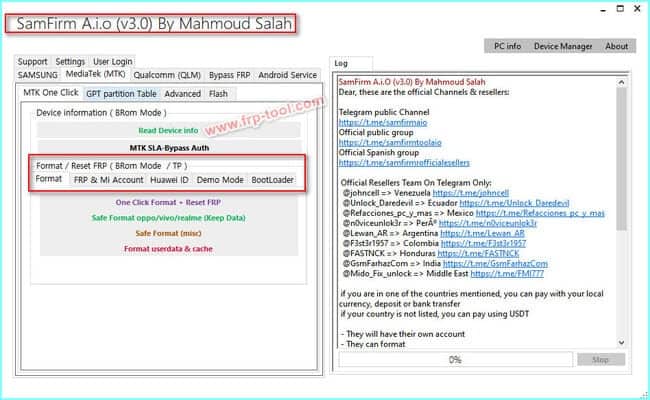
Task: Open the Support tab
Action: tap(32, 61)
